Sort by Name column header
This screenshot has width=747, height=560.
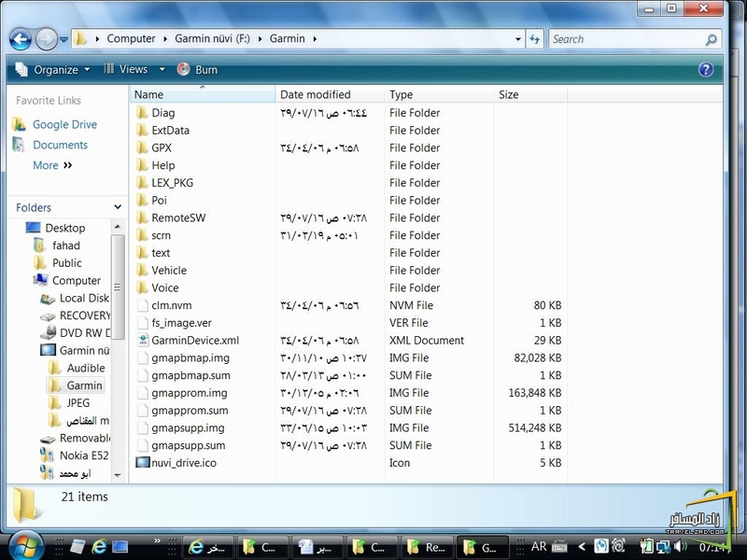(203, 94)
